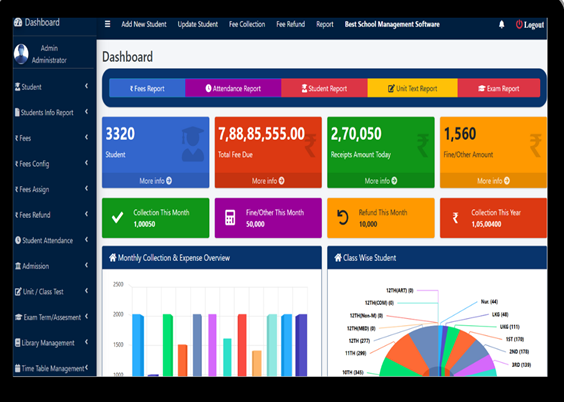564x402 pixels.
Task: Click the 12TH (277) pie chart label
Action: point(359,341)
